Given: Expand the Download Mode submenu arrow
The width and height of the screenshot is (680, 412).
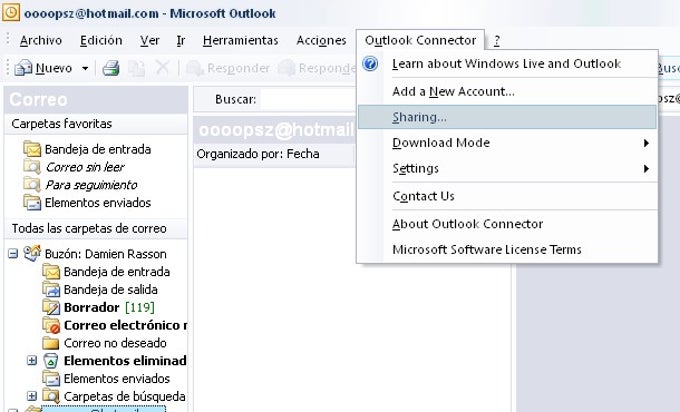Looking at the screenshot, I should (x=646, y=143).
